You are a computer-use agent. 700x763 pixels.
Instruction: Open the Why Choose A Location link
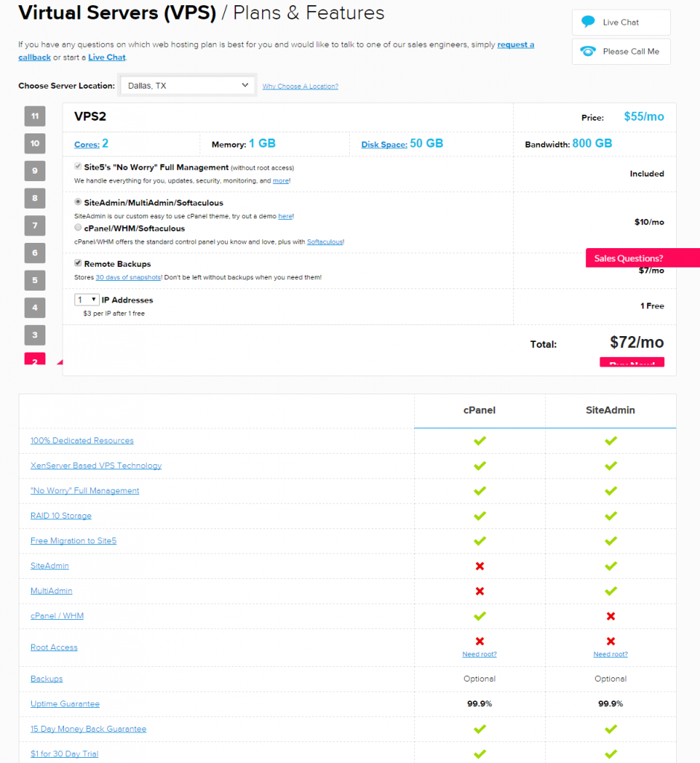[x=299, y=86]
